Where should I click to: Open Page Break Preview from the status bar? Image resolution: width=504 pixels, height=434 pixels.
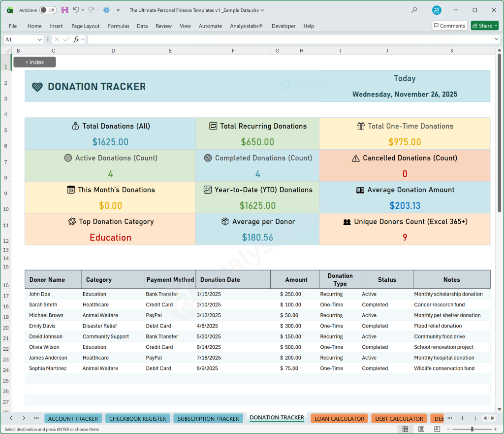tap(436, 429)
